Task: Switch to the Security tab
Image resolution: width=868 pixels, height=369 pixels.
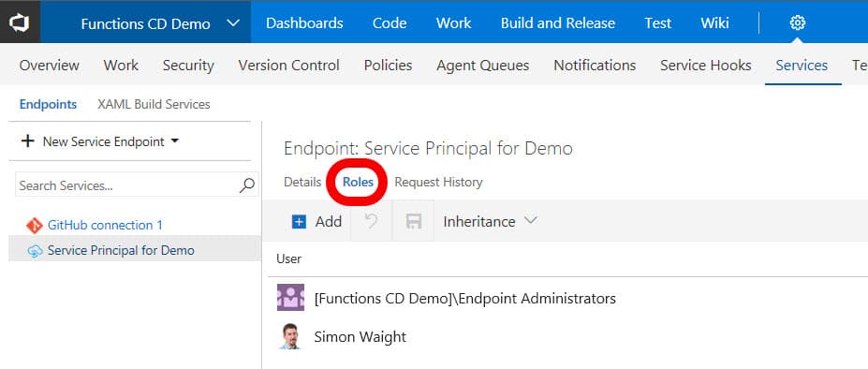Action: tap(188, 66)
